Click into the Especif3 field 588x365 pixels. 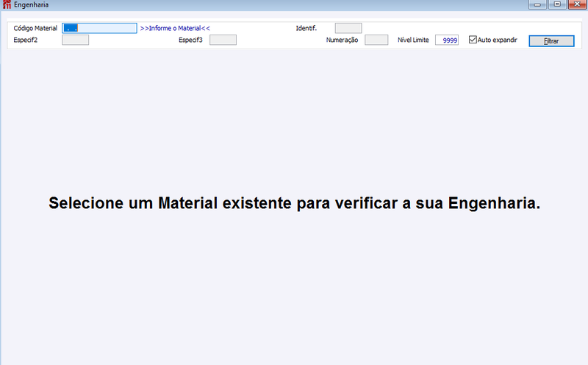pos(223,40)
